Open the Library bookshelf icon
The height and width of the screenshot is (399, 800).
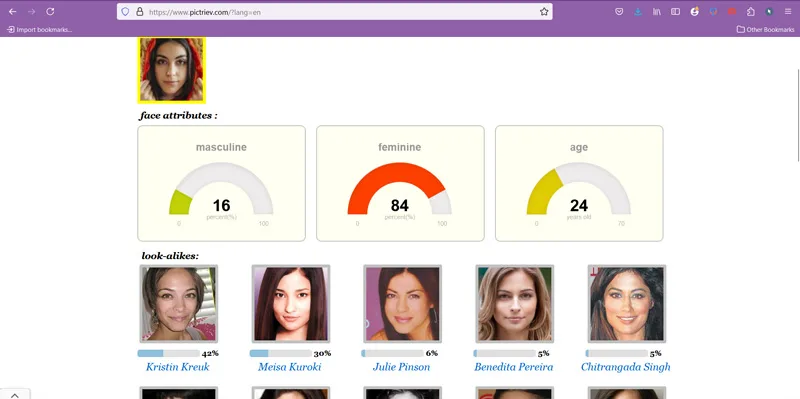(x=657, y=12)
